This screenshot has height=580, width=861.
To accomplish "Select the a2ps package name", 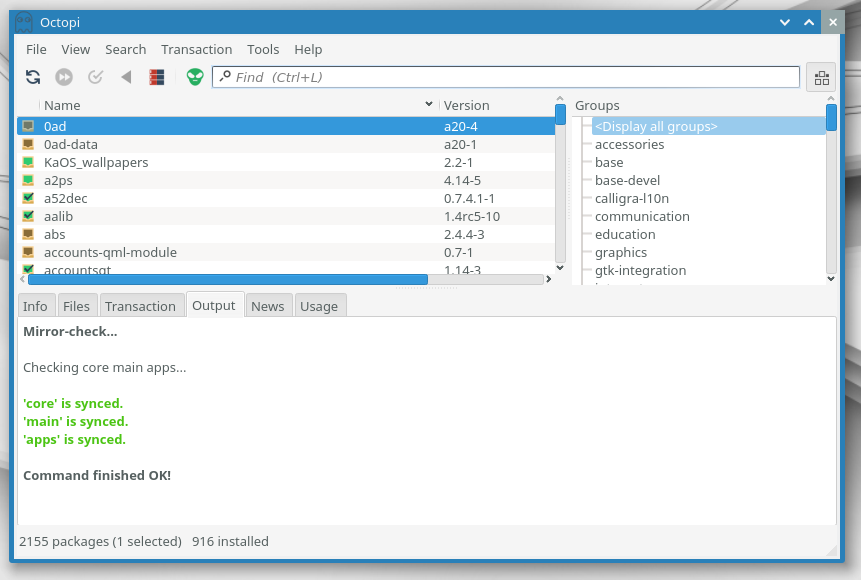I will pyautogui.click(x=58, y=180).
